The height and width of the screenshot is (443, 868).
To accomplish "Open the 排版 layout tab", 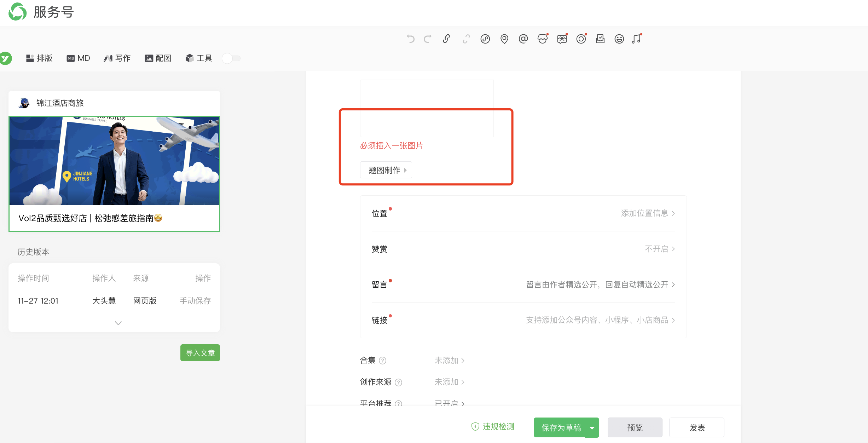I will pos(39,58).
